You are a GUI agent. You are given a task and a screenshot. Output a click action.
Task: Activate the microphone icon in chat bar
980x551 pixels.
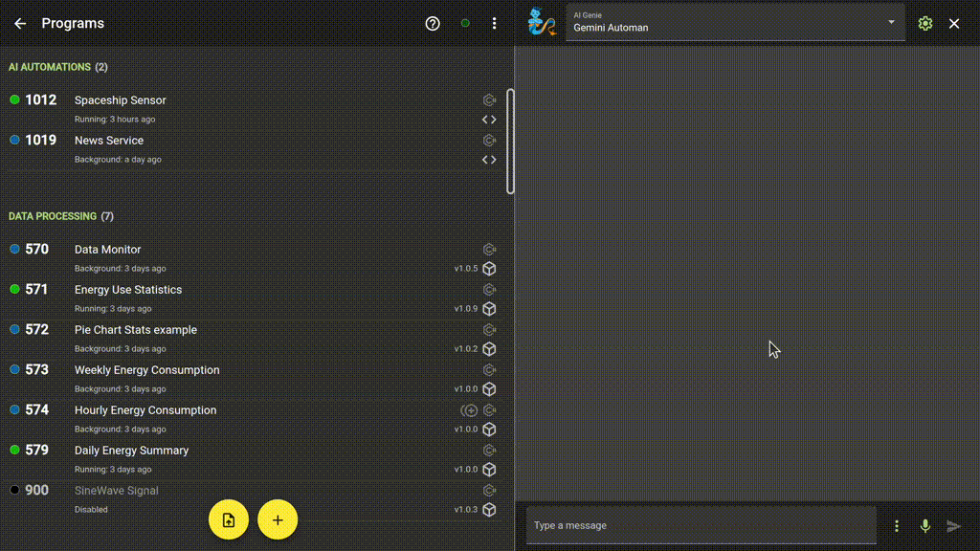[x=924, y=525]
